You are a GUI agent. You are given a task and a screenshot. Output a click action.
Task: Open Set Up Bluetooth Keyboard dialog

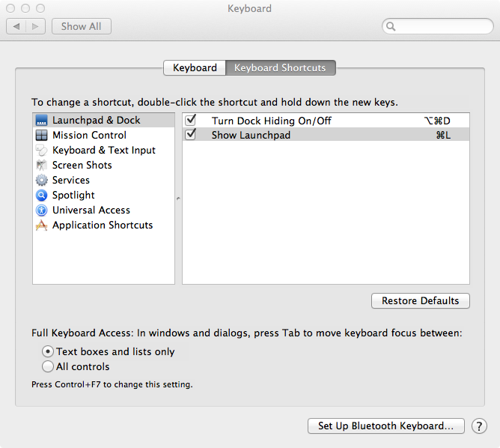(x=385, y=426)
